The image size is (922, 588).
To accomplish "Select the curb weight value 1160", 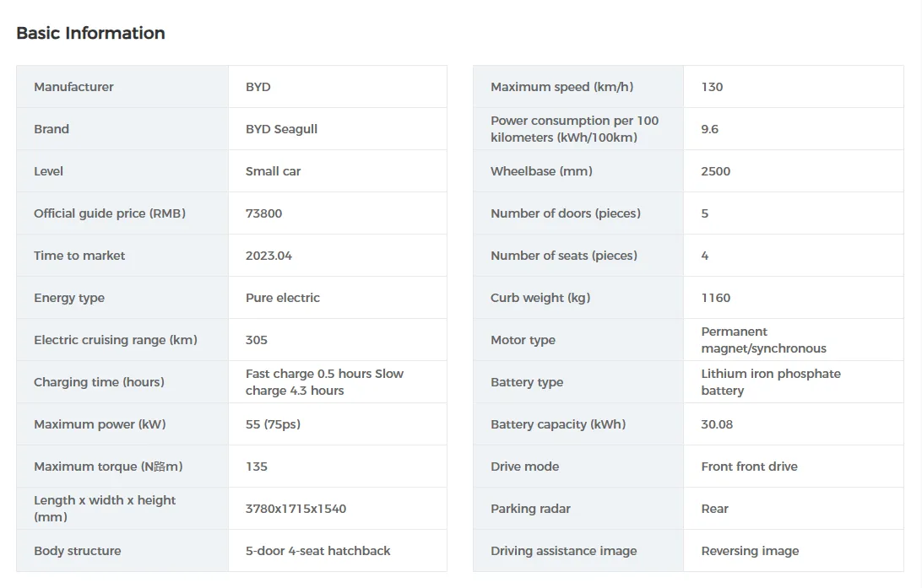I will [715, 298].
